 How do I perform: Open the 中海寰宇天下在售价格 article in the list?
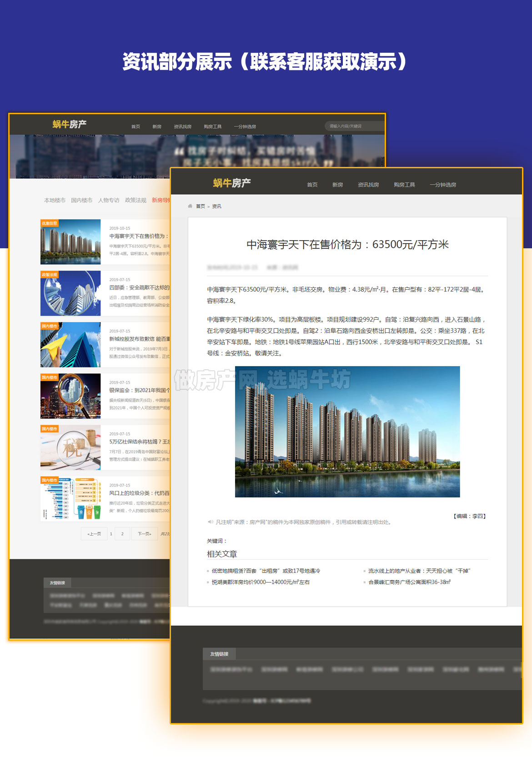click(x=139, y=236)
